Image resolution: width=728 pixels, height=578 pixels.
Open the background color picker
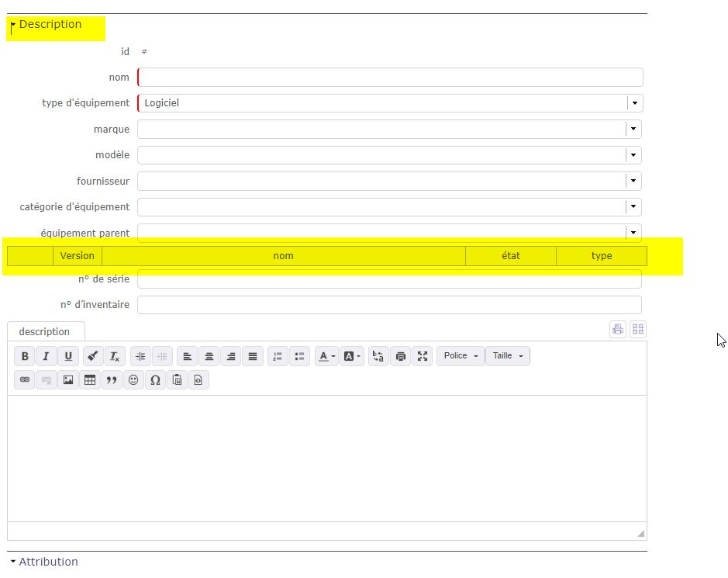click(x=352, y=356)
